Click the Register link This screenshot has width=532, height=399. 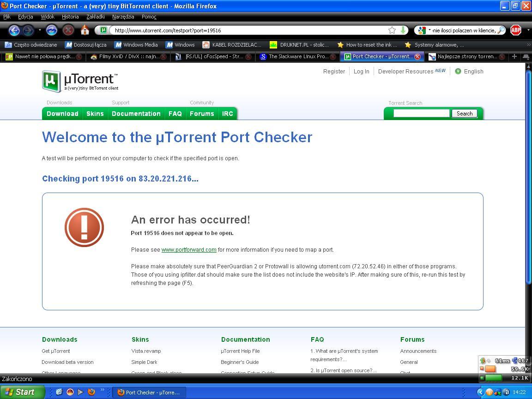click(x=334, y=71)
